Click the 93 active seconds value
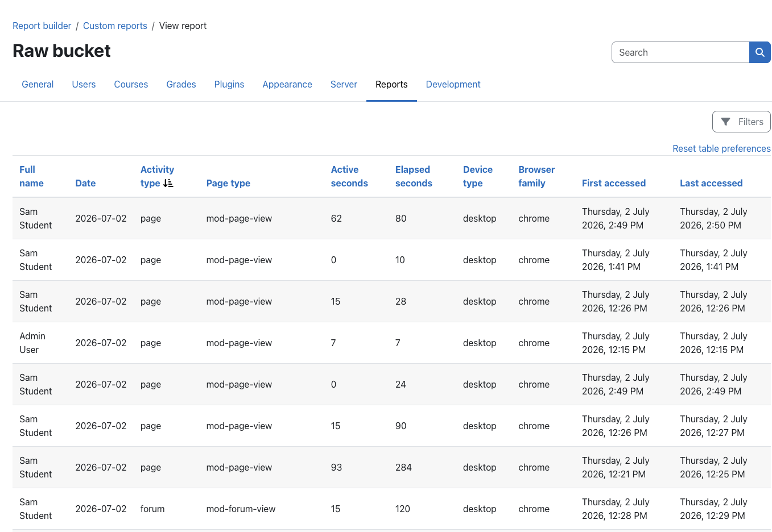This screenshot has height=532, width=772. 336,467
